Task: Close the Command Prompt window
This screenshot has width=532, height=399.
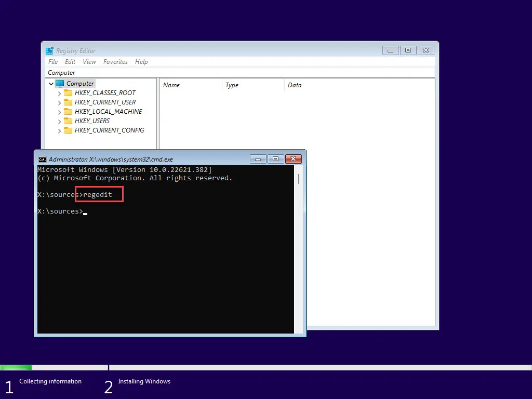Action: click(x=294, y=159)
